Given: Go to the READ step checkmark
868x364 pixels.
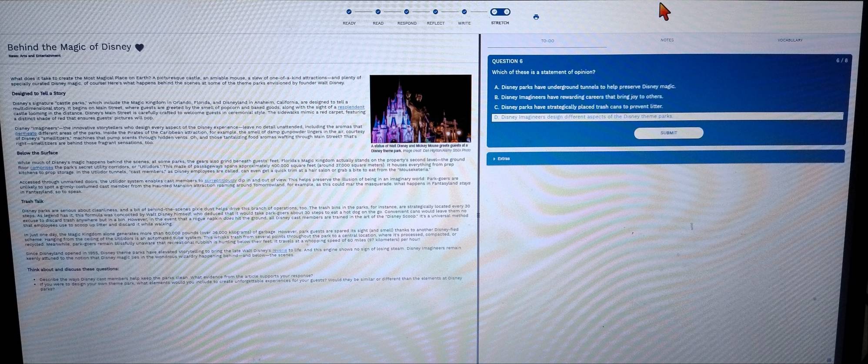Looking at the screenshot, I should coord(378,12).
